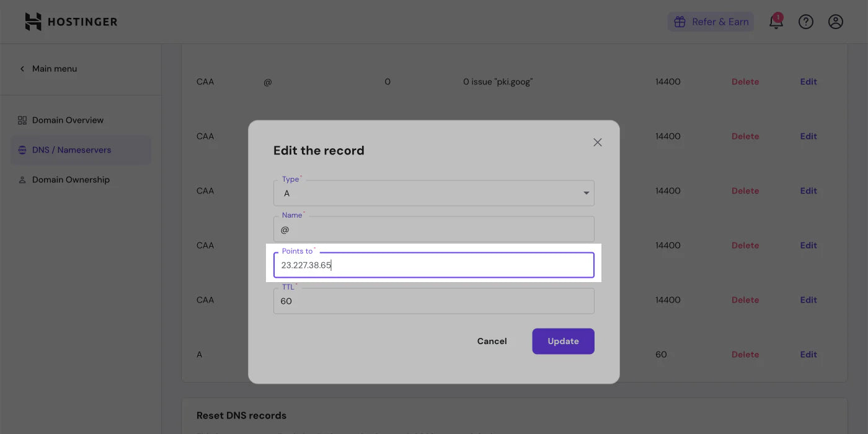Open the help question mark icon
Image resolution: width=868 pixels, height=434 pixels.
(805, 22)
